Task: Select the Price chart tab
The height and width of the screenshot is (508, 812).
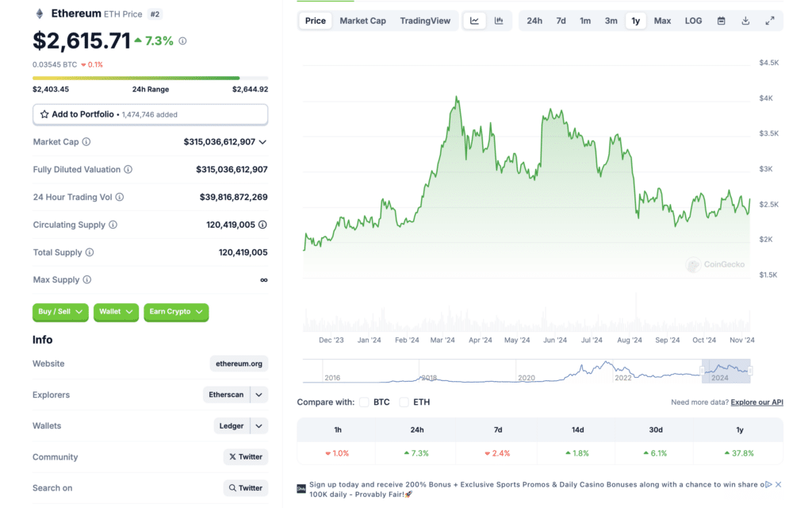Action: [316, 21]
